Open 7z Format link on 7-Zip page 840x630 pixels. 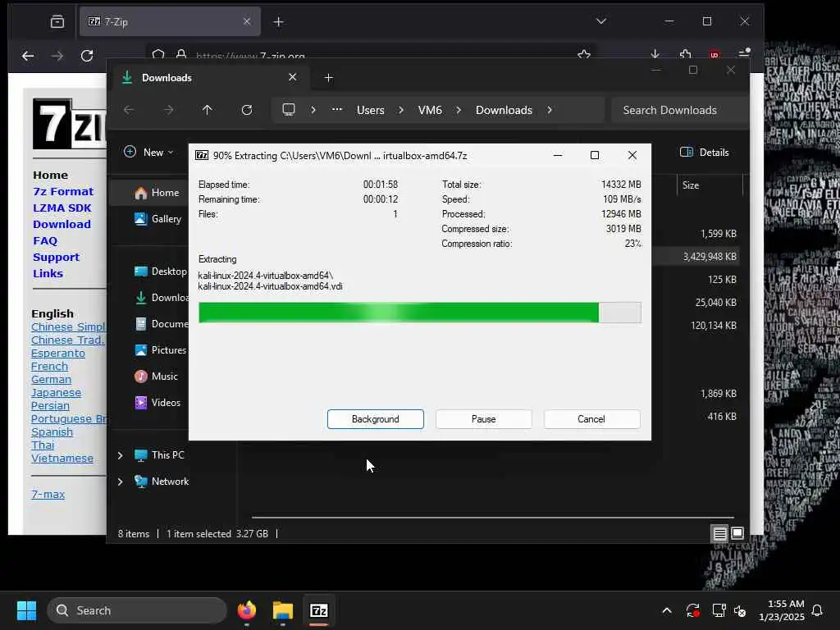63,191
